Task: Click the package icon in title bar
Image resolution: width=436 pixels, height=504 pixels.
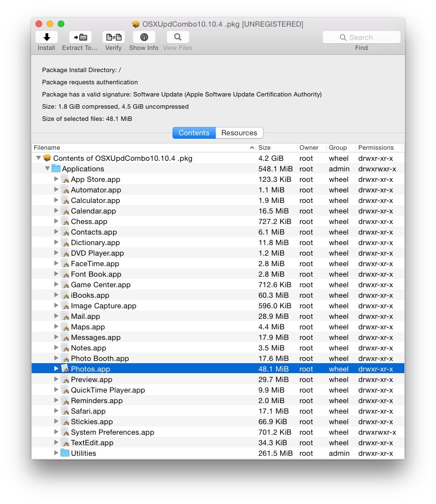Action: [x=136, y=24]
